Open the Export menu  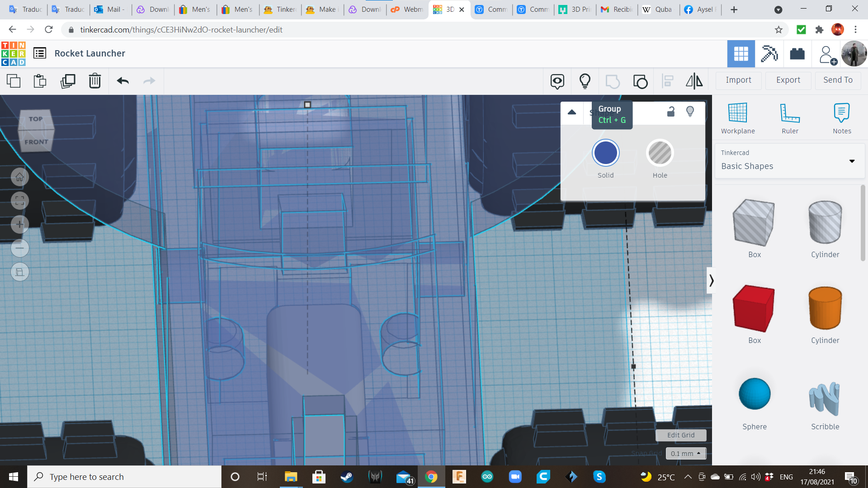pos(788,80)
